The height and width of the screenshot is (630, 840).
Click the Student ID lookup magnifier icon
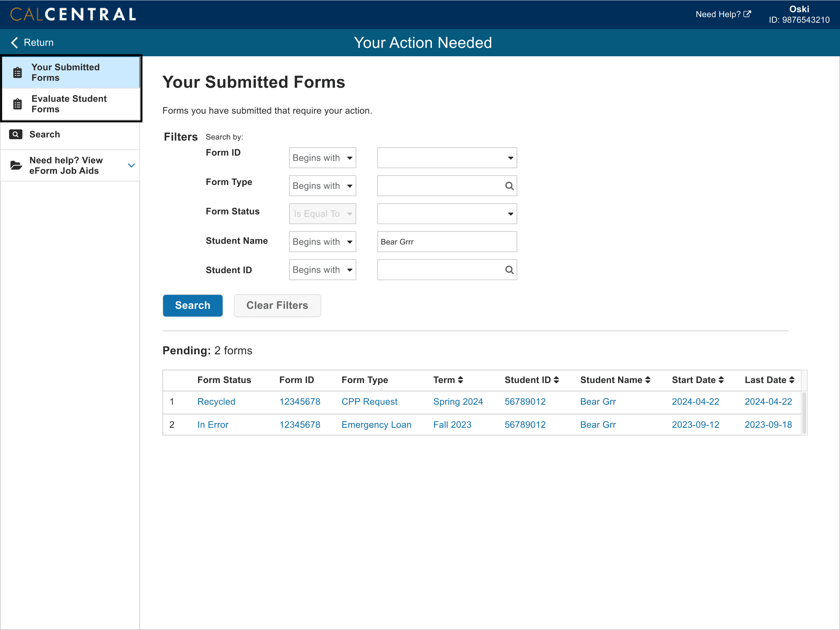[509, 270]
